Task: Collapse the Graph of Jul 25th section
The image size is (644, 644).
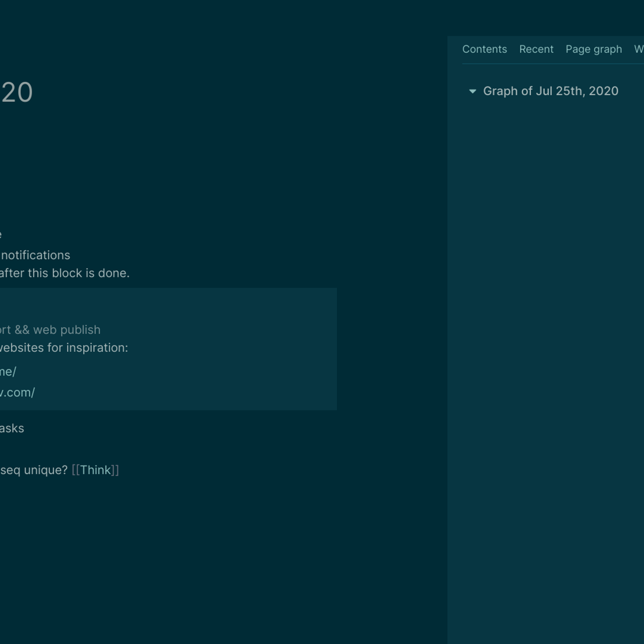Action: (473, 91)
